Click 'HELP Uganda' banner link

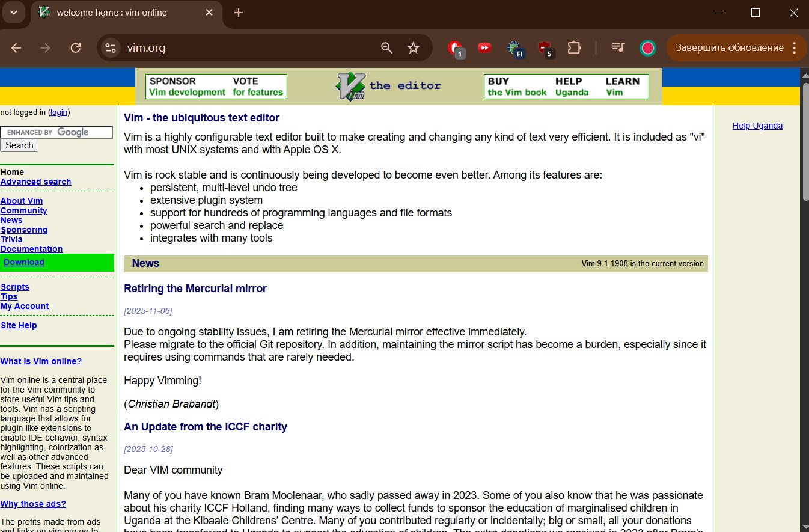(572, 87)
